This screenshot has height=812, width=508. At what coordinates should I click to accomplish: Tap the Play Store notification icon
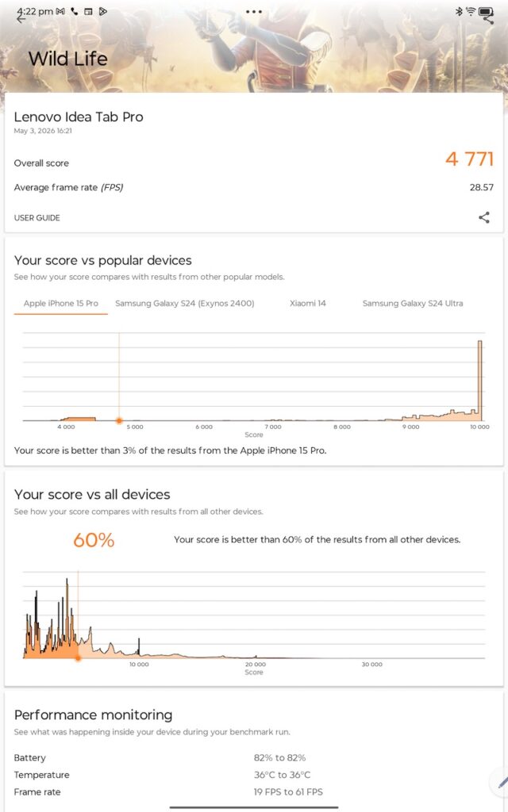pos(103,11)
